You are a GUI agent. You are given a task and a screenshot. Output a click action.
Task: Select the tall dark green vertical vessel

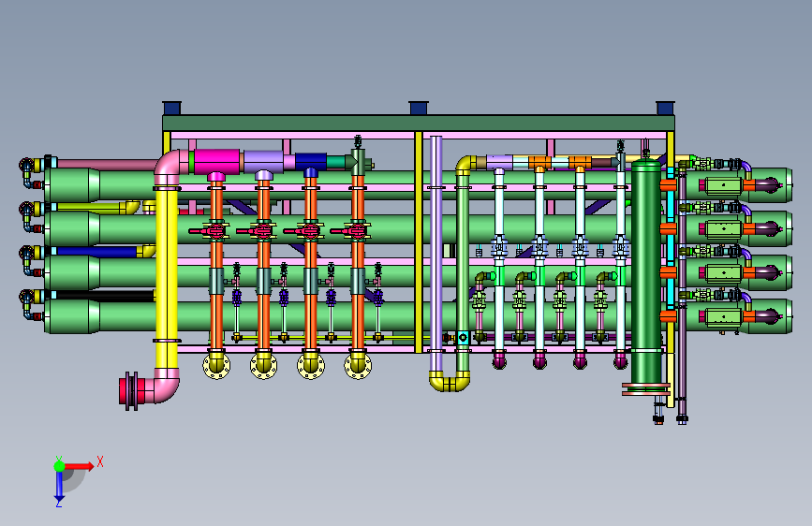(x=646, y=271)
